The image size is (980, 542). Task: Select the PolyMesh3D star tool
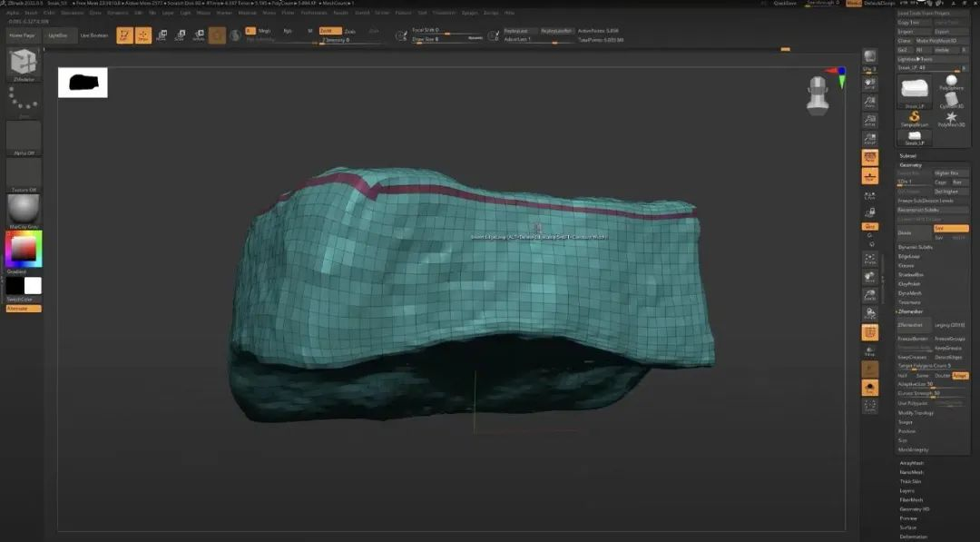[951, 120]
